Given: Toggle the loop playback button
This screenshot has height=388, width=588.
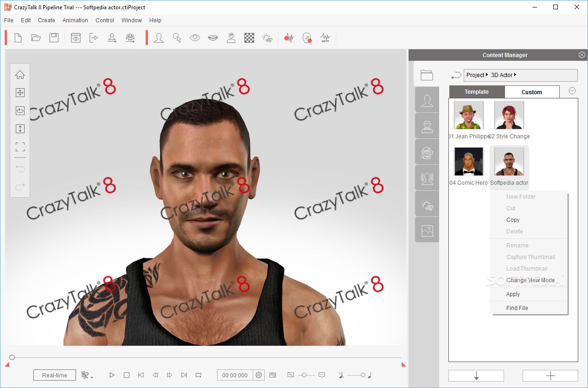Looking at the screenshot, I should (x=198, y=375).
